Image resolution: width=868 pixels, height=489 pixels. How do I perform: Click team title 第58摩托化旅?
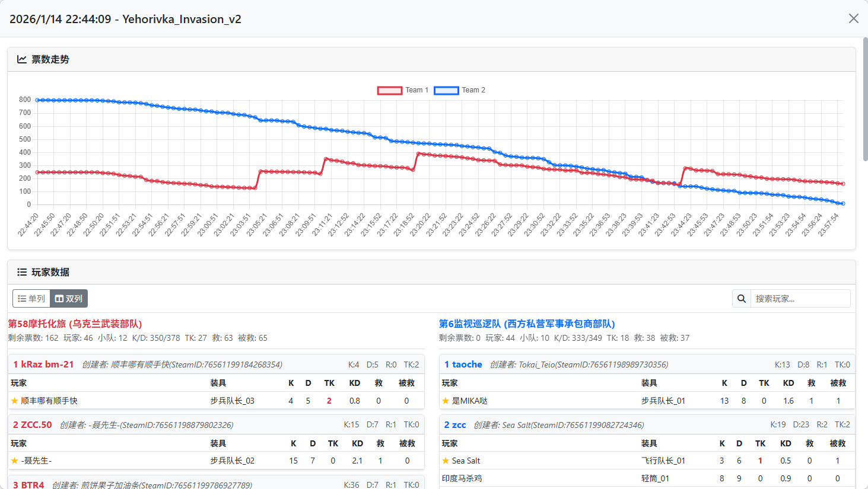pos(75,324)
